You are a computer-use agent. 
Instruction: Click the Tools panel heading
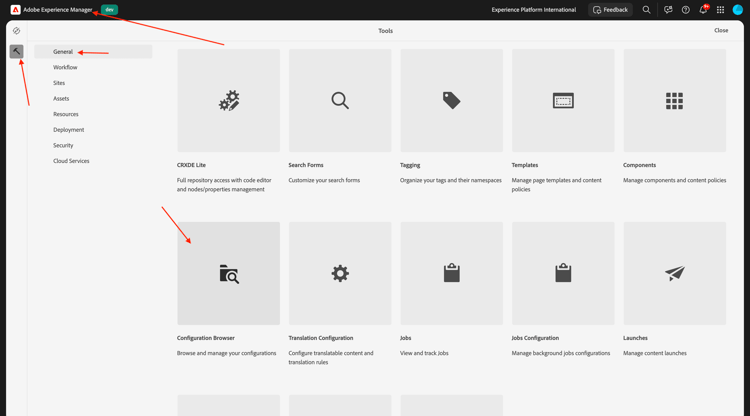pos(386,31)
